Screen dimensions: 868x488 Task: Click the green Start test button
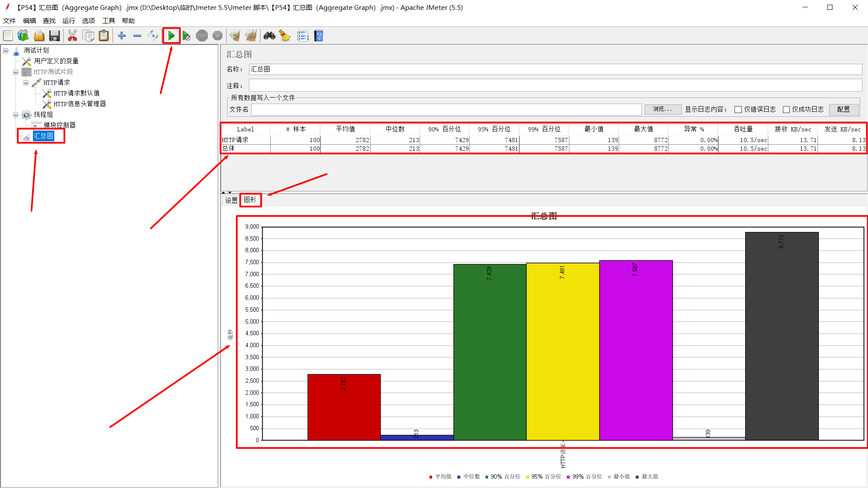[171, 36]
